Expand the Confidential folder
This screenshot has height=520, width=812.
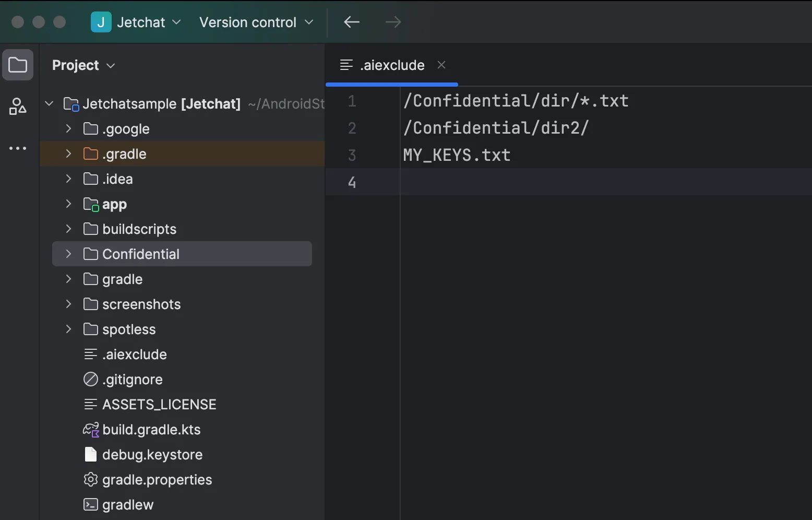pyautogui.click(x=68, y=254)
